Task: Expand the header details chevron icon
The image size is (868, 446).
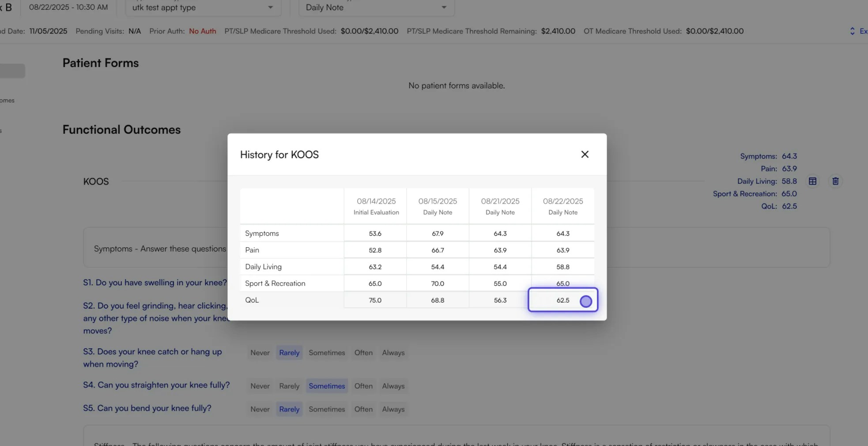Action: 852,31
